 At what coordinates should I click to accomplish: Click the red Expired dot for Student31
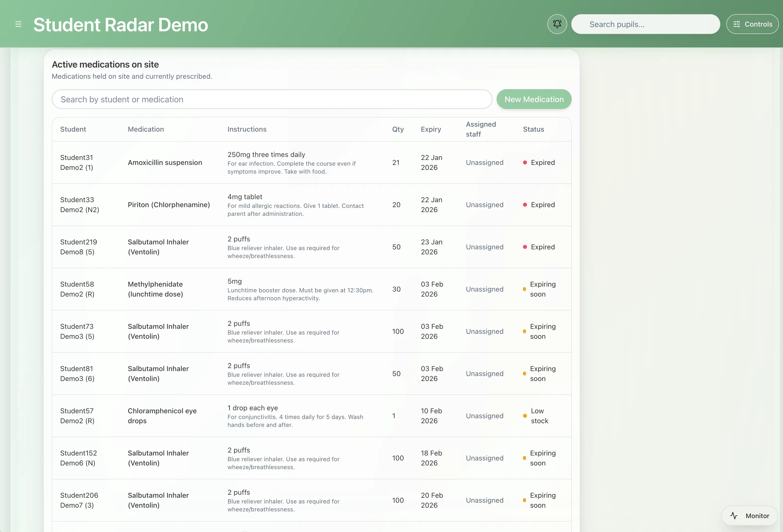pyautogui.click(x=524, y=163)
